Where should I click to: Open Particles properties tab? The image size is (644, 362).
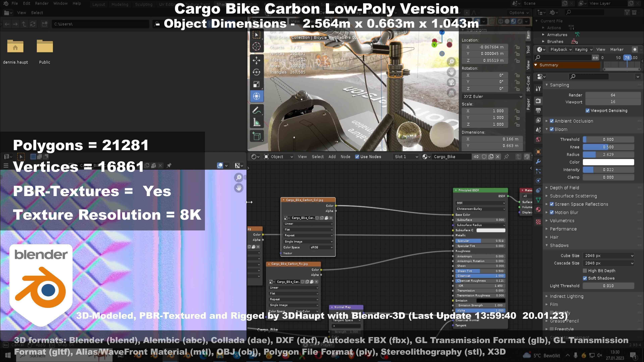[538, 171]
